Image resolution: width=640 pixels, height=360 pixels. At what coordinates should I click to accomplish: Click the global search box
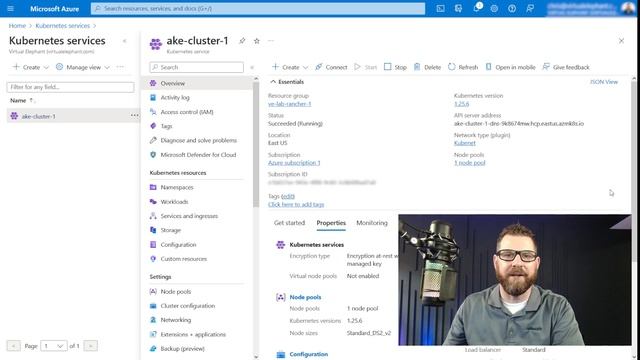tap(258, 8)
